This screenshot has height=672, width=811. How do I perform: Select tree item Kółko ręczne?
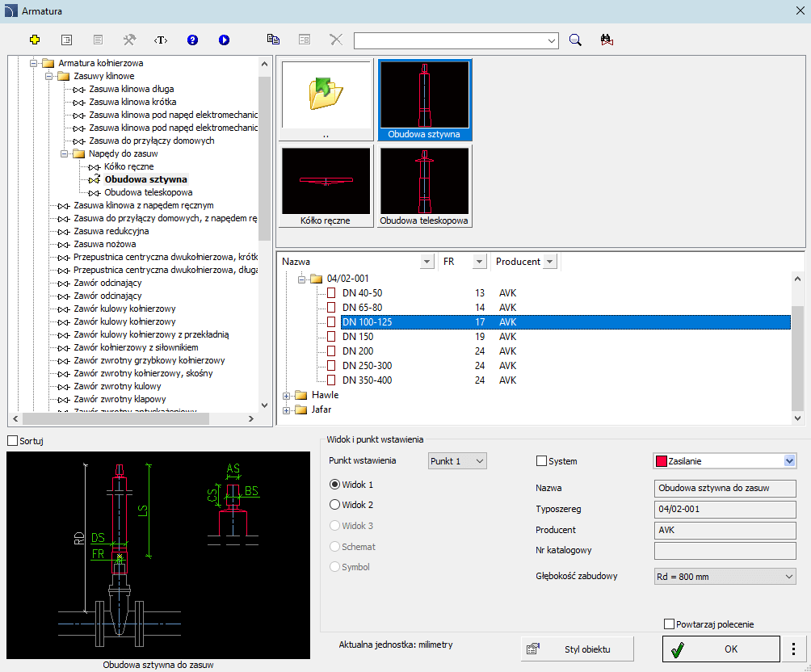click(128, 166)
